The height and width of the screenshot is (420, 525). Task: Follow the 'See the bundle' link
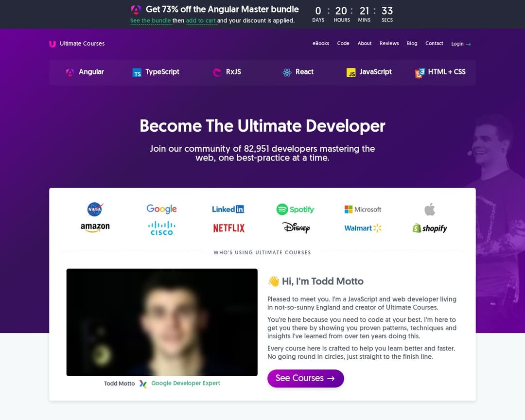pyautogui.click(x=150, y=21)
